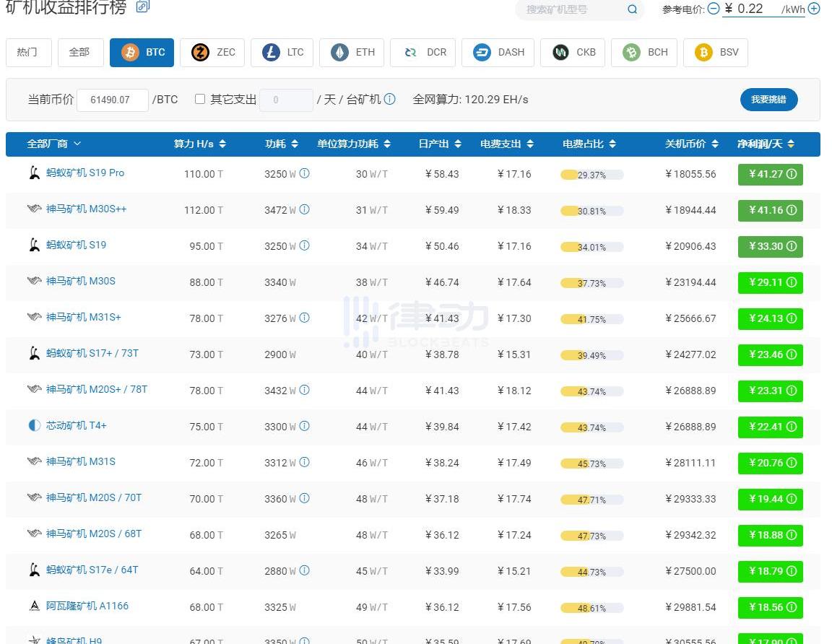
Task: Open 芯动矿机 T4+ miner link
Action: tap(77, 425)
